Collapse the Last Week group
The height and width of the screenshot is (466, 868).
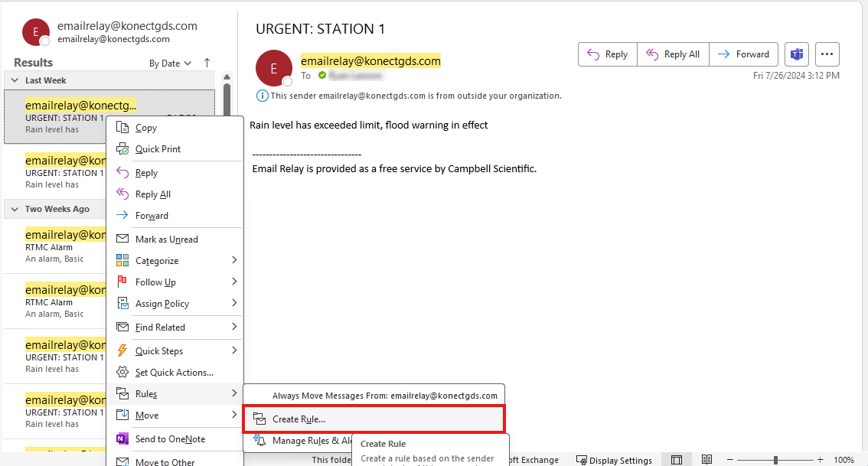pyautogui.click(x=15, y=80)
